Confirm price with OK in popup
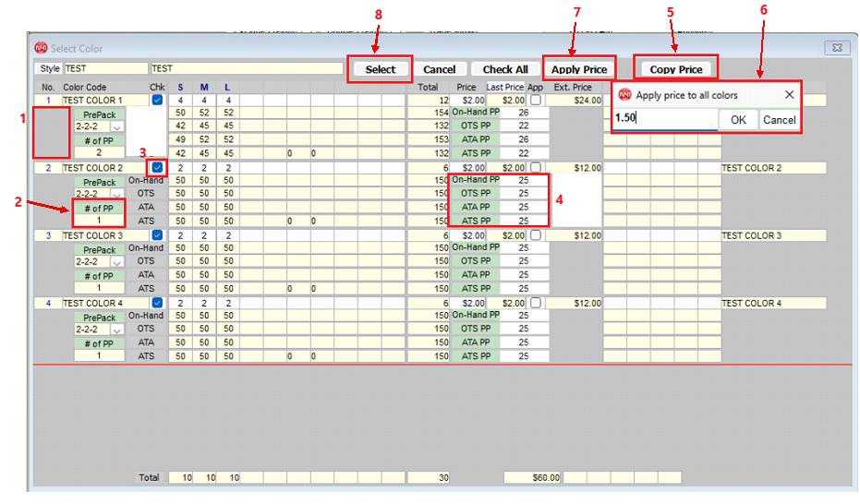Screen dimensions: 860x504 pyautogui.click(x=738, y=120)
